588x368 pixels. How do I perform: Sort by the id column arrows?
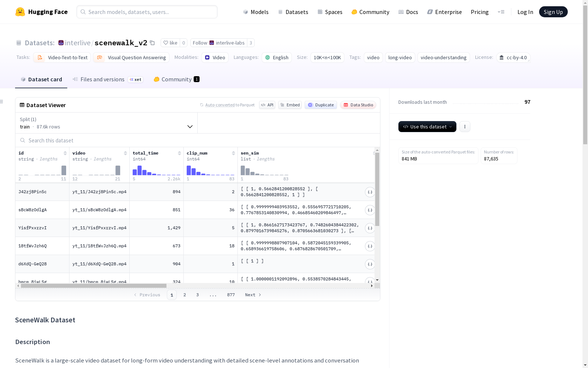pyautogui.click(x=65, y=153)
